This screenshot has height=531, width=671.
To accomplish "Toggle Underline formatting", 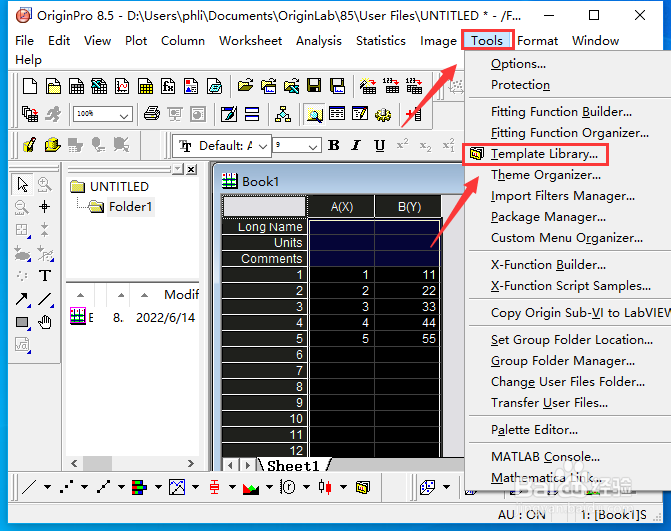I will click(x=379, y=145).
